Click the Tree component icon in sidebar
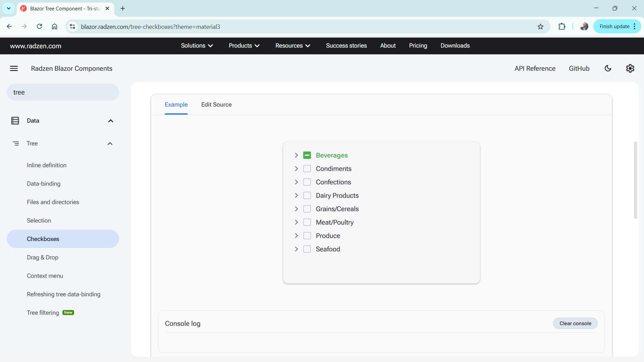 coord(16,143)
